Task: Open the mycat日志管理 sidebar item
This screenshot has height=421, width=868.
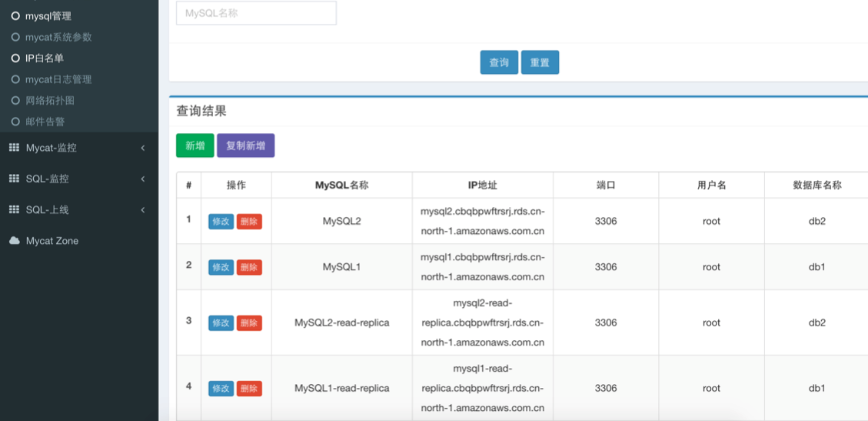Action: pos(79,80)
